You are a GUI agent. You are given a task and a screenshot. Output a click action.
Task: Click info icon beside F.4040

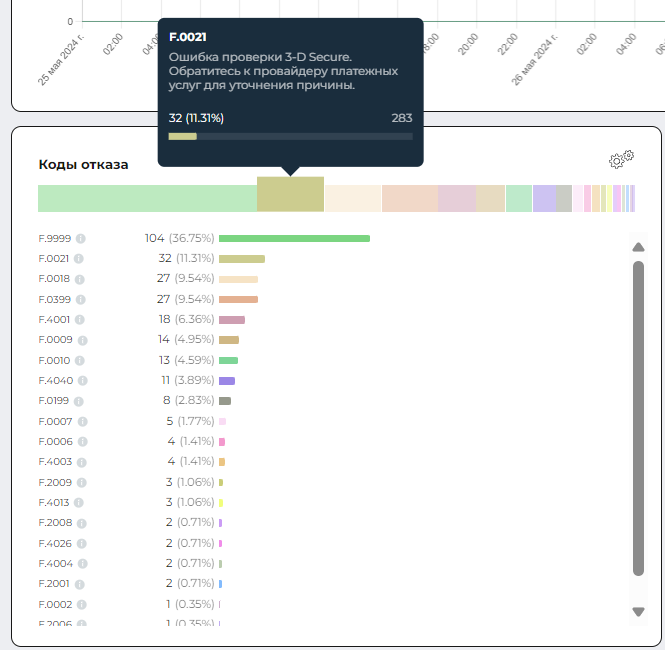(x=82, y=381)
